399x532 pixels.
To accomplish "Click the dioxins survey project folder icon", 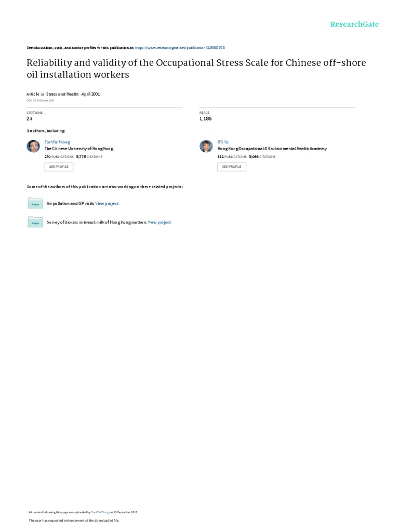I will (35, 222).
